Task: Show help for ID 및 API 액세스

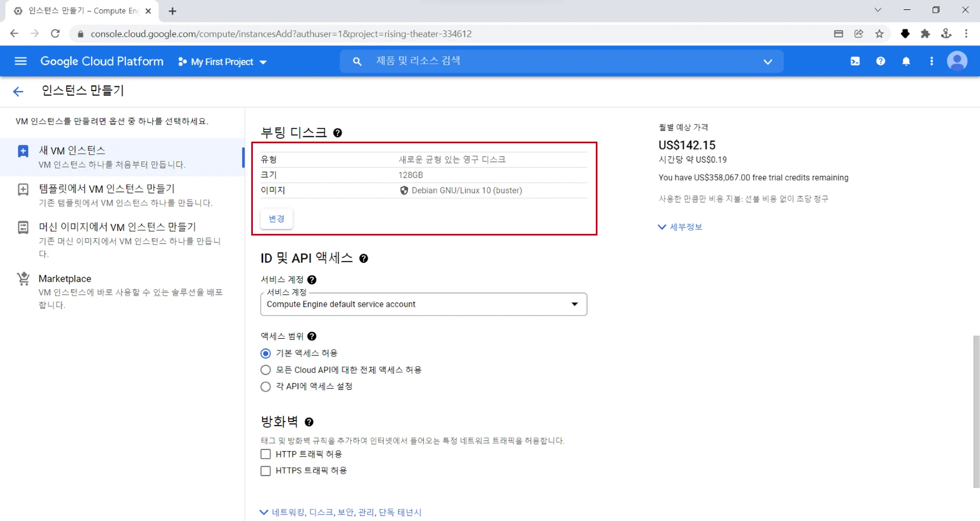Action: (364, 258)
